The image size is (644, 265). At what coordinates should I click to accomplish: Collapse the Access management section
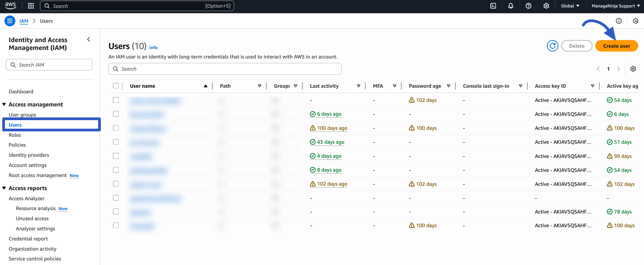[x=4, y=104]
